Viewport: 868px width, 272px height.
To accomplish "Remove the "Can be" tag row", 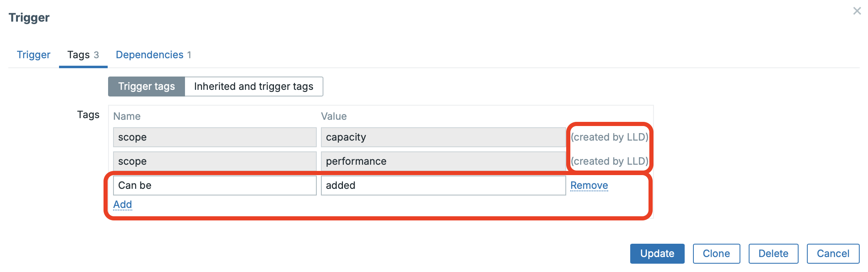I will pos(589,185).
